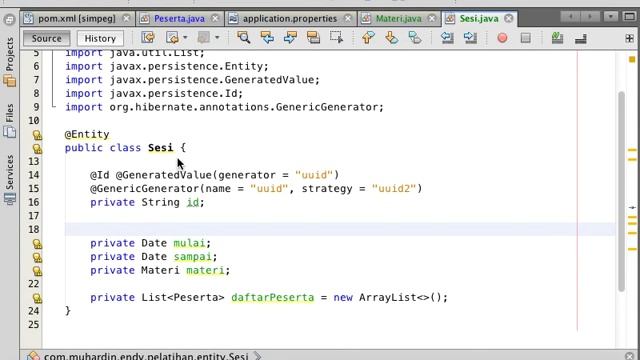Click @GenericGenerator annotation on line 15
Viewport: 640px width, 360px height.
click(x=144, y=189)
